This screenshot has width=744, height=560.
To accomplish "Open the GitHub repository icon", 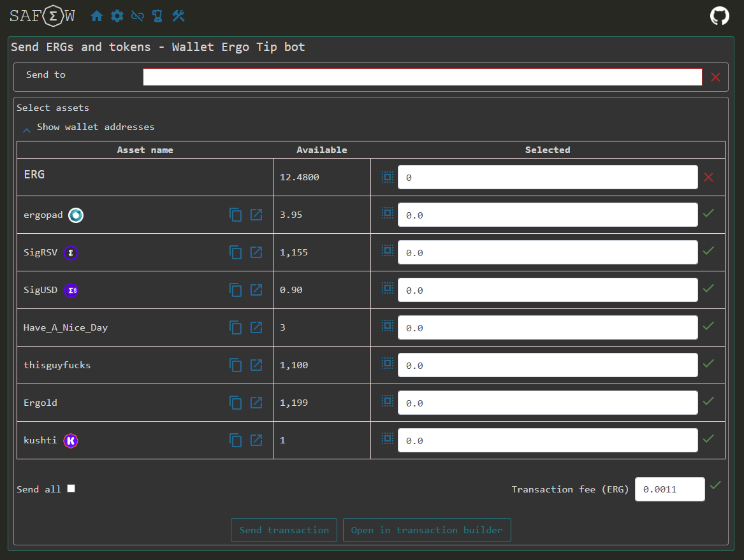I will tap(719, 16).
